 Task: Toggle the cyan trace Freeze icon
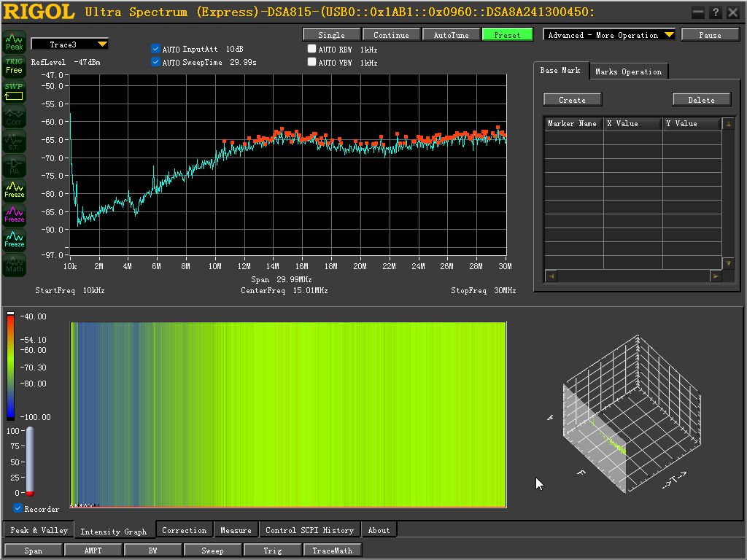coord(14,239)
